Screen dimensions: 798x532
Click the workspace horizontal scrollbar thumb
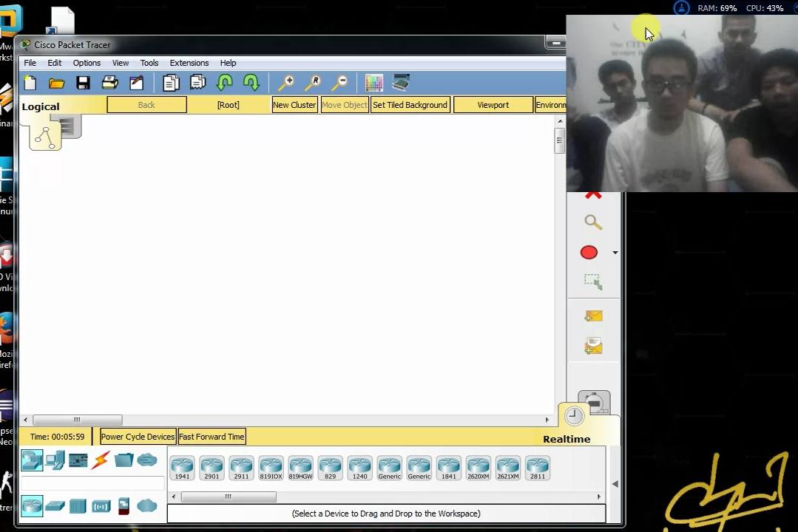pyautogui.click(x=78, y=420)
